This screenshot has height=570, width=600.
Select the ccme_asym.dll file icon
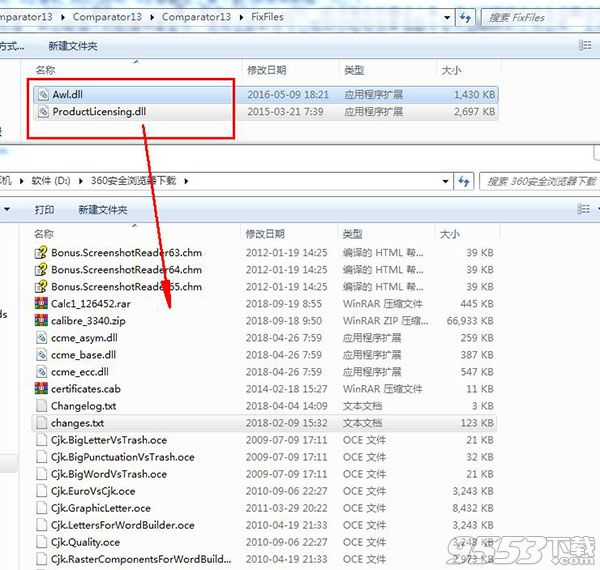pyautogui.click(x=41, y=338)
